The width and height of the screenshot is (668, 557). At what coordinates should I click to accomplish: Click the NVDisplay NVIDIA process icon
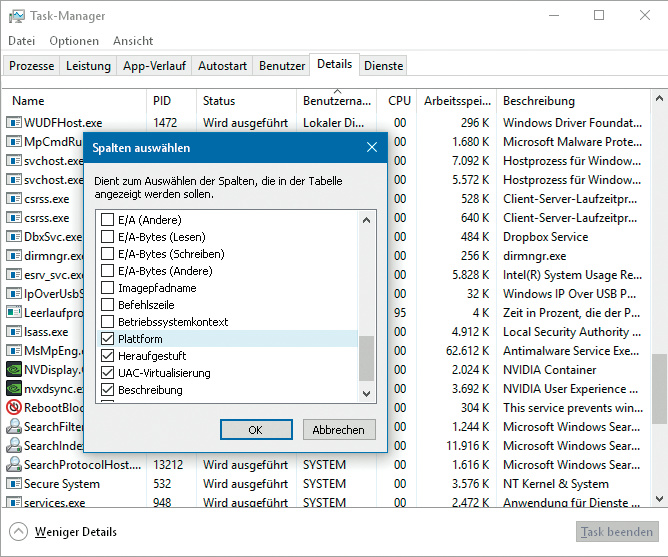pyautogui.click(x=14, y=369)
